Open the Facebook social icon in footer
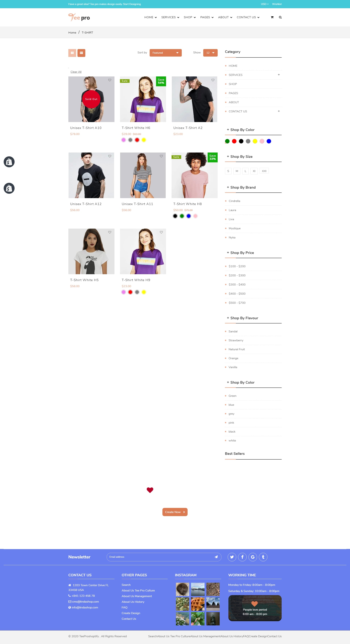The width and height of the screenshot is (350, 644). click(x=242, y=557)
